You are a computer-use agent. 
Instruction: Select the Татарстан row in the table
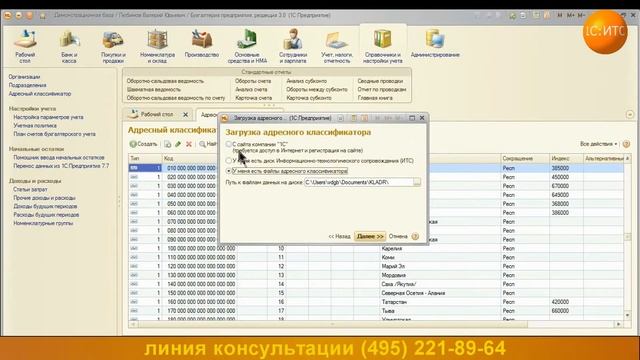376,302
